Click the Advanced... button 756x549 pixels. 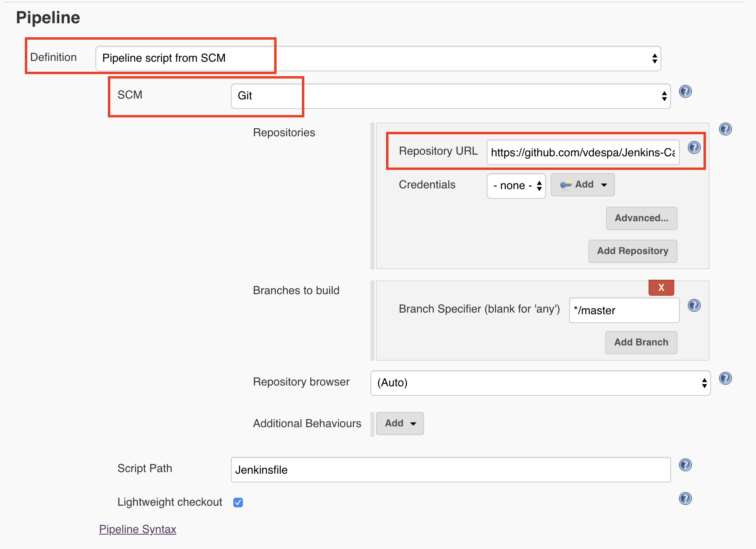point(641,218)
